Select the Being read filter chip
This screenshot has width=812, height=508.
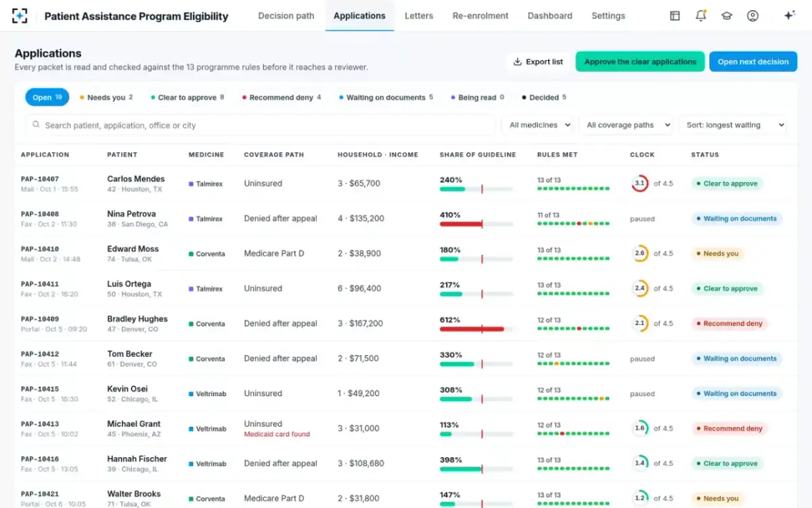tap(478, 98)
